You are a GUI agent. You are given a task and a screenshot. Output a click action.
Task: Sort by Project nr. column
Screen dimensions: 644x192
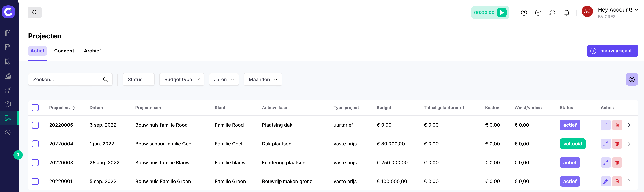pos(62,108)
